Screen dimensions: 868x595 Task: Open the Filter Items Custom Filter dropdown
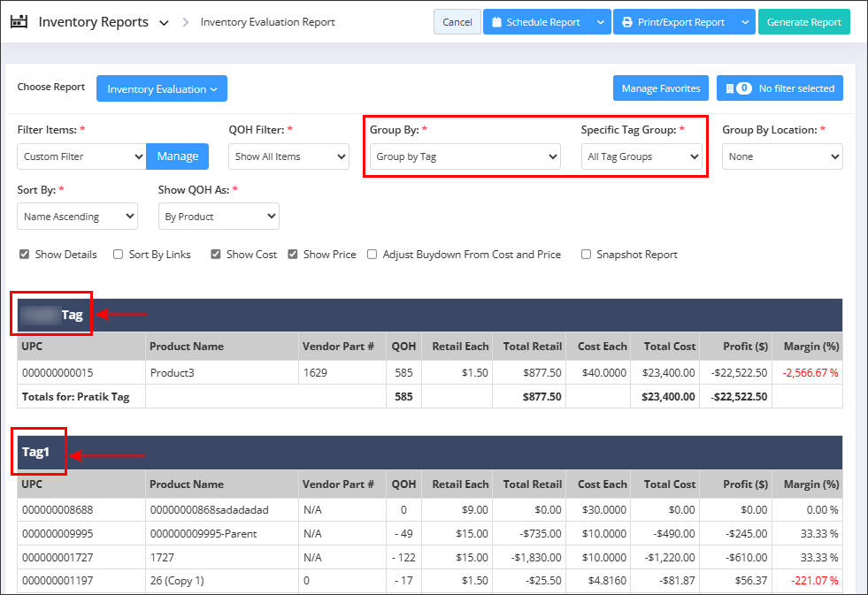[x=82, y=156]
